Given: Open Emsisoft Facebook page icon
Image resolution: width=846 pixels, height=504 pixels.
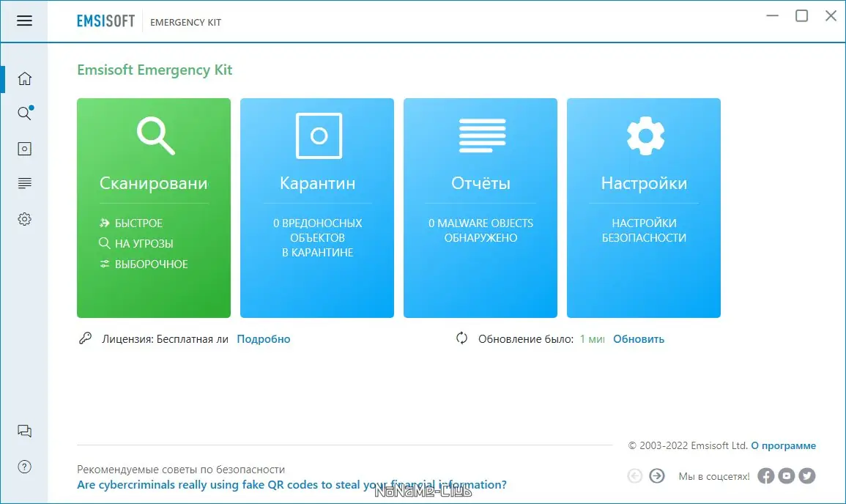Looking at the screenshot, I should (765, 475).
